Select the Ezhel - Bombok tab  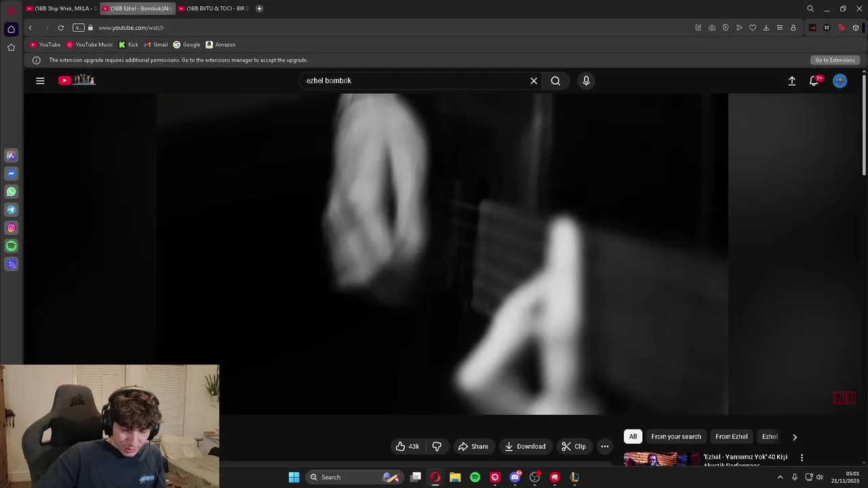(137, 9)
